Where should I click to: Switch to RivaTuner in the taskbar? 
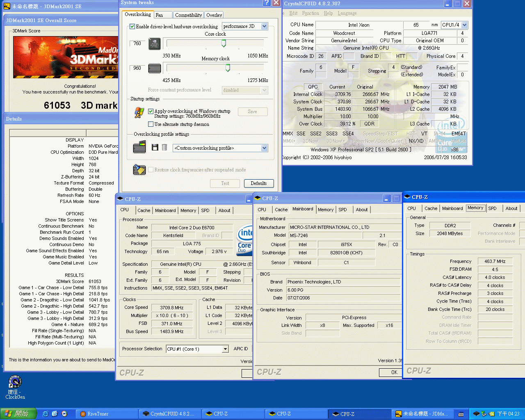(107, 414)
